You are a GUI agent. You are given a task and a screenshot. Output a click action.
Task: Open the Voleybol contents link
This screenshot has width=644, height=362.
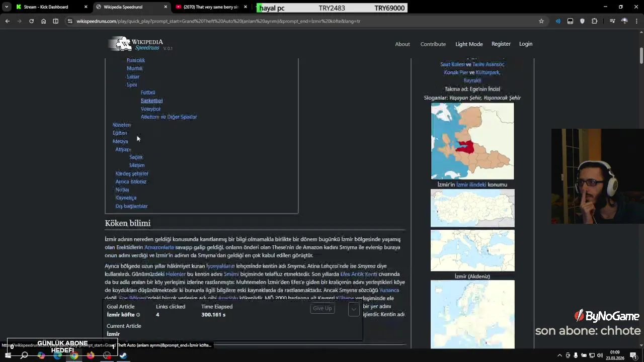150,109
